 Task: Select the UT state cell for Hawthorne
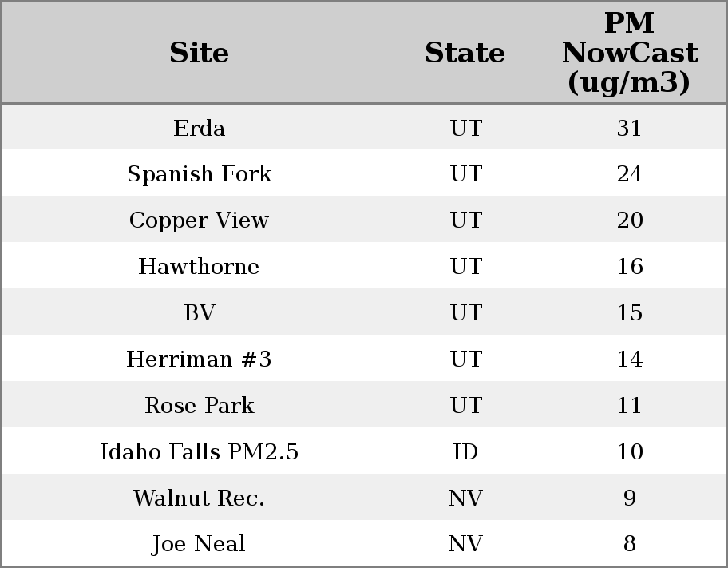click(x=465, y=267)
